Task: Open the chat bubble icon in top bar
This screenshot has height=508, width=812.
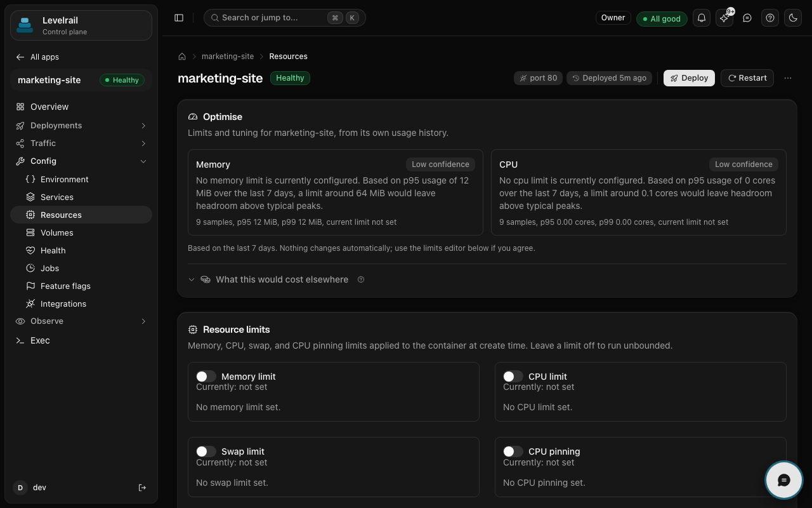Action: coord(747,18)
